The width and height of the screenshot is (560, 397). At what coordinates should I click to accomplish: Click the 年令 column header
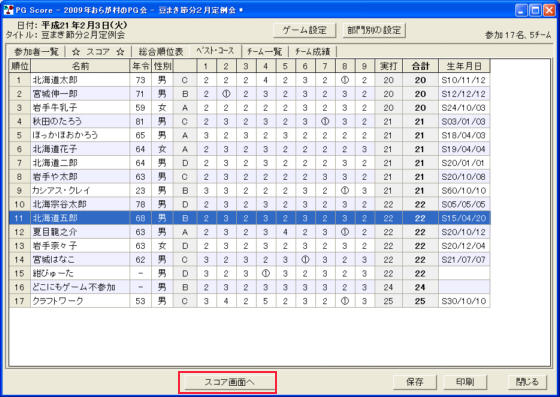click(x=141, y=66)
